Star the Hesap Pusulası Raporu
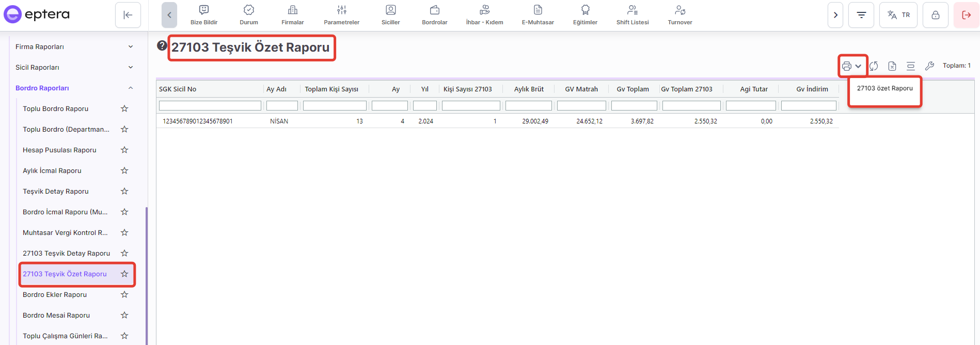This screenshot has height=345, width=980. tap(124, 150)
